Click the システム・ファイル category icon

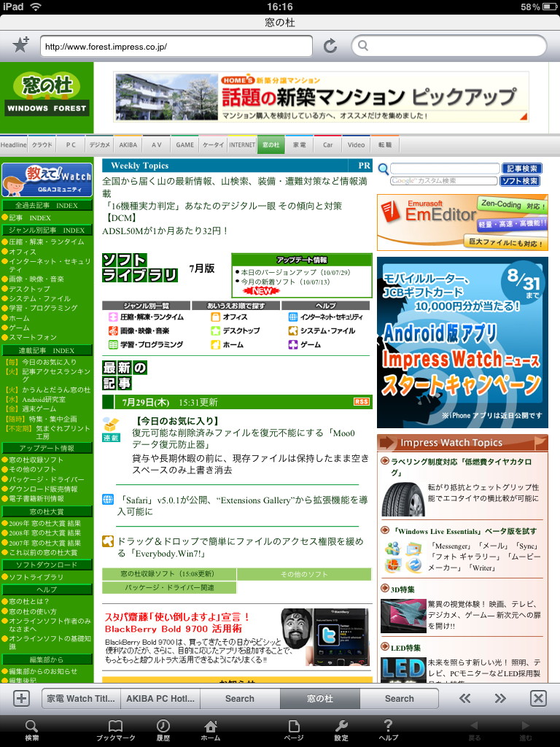pos(293,330)
